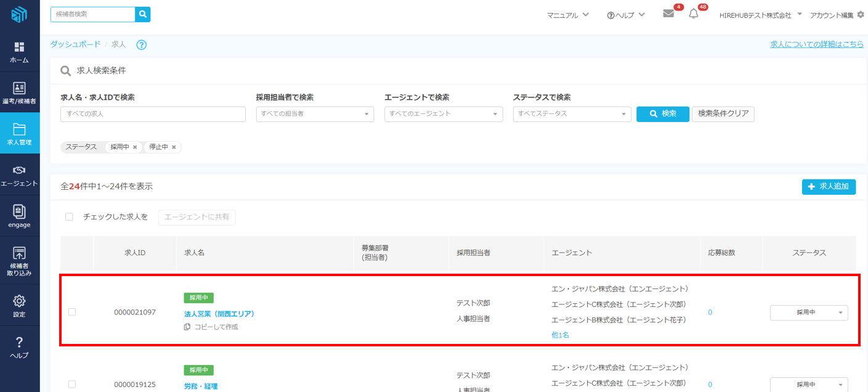Remove the 採用中 status filter tag
The width and height of the screenshot is (868, 392).
pos(135,147)
